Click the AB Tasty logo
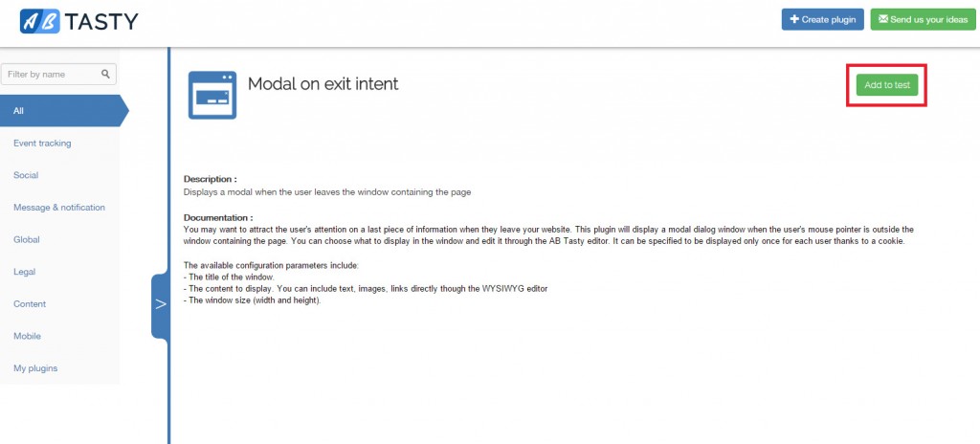The height and width of the screenshot is (444, 980). coord(78,21)
